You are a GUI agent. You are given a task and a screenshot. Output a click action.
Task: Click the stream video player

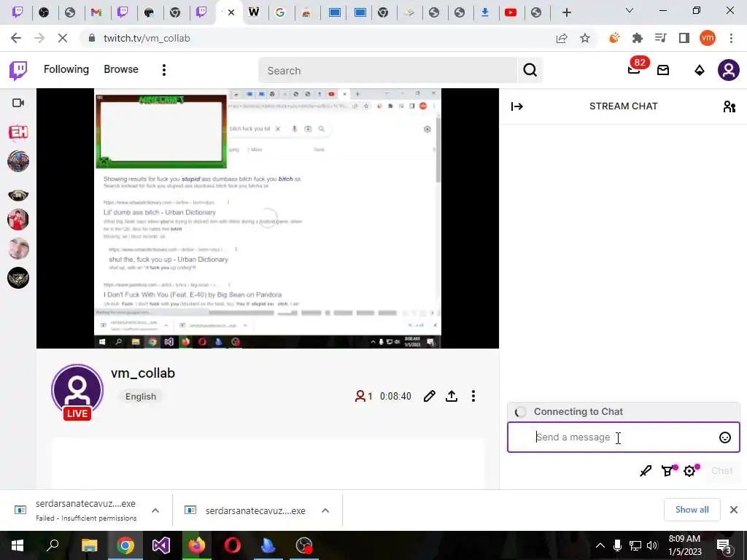(268, 218)
